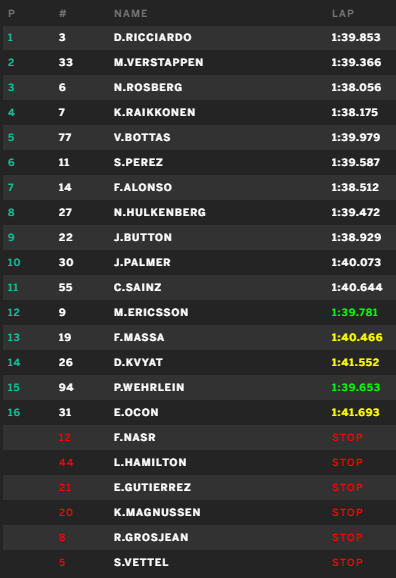Select F.MASSA's yellow lap time 1:40.466
The width and height of the screenshot is (396, 578).
pos(357,337)
